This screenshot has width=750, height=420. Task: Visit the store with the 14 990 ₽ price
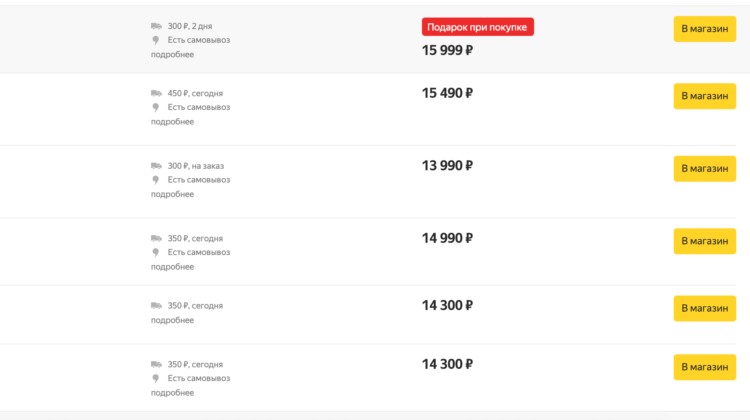click(705, 241)
